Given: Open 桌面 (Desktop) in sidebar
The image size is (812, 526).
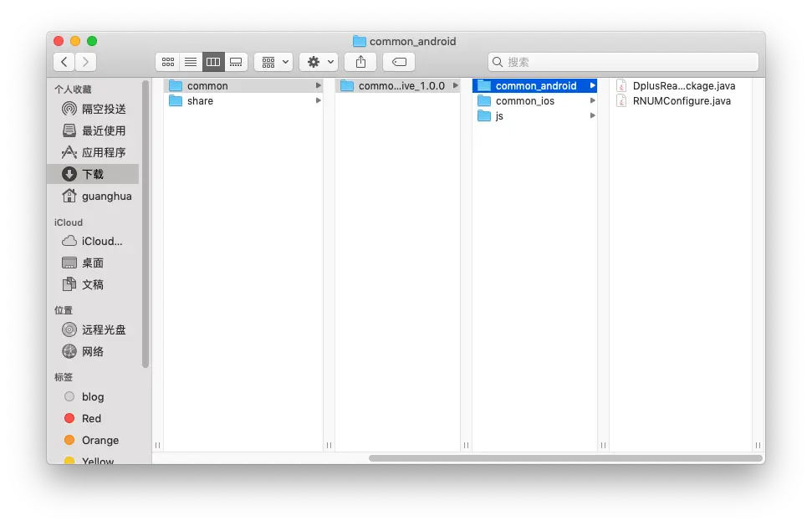Looking at the screenshot, I should click(x=93, y=263).
